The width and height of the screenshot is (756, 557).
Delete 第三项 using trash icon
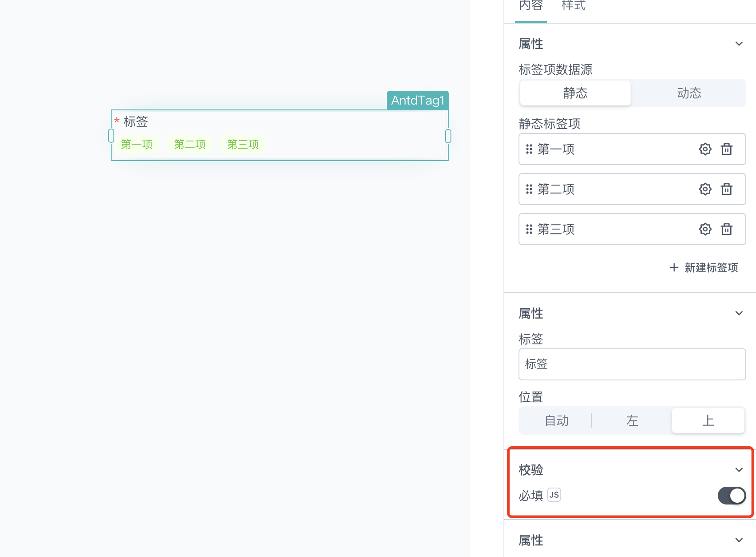[727, 229]
